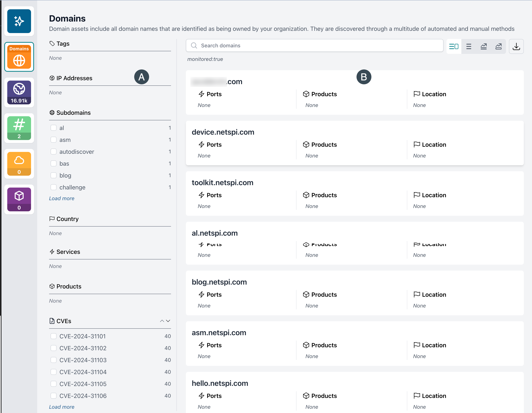Image resolution: width=532 pixels, height=413 pixels.
Task: Click the Subdomains filter heading
Action: [74, 113]
